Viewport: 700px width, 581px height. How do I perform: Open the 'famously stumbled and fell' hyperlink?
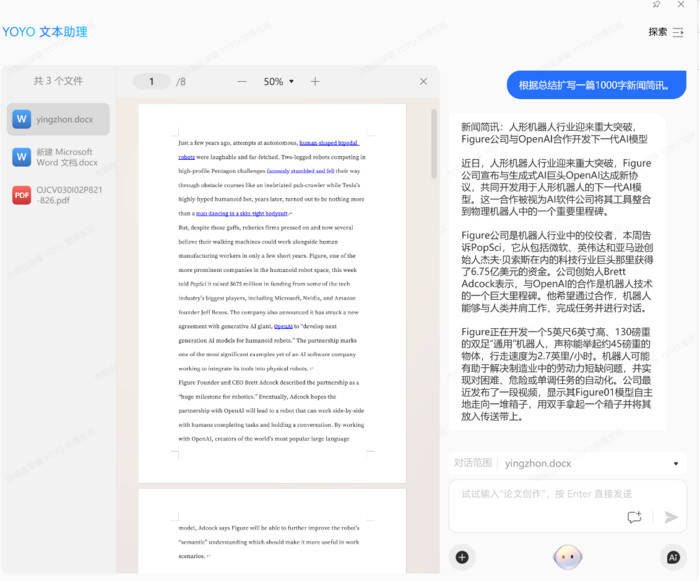300,171
